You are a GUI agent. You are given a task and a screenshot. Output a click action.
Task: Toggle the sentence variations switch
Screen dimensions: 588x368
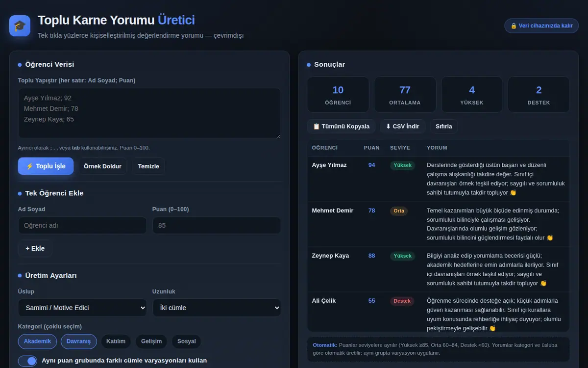pos(27,361)
